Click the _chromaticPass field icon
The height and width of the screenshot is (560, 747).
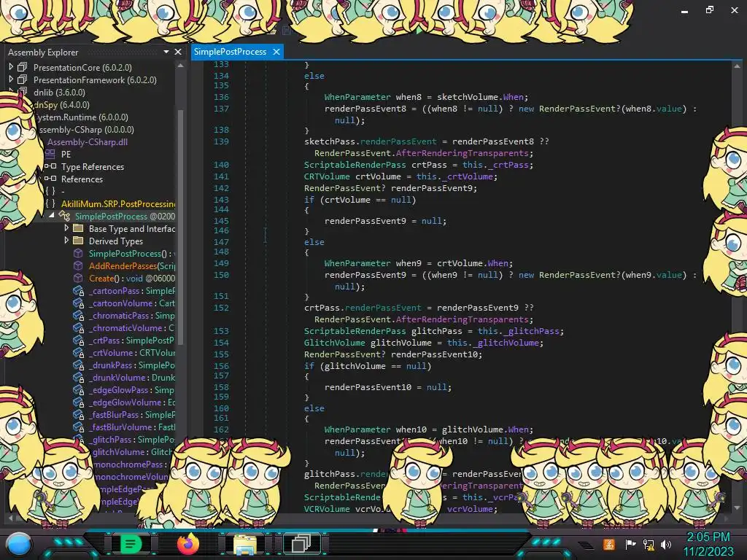(78, 315)
